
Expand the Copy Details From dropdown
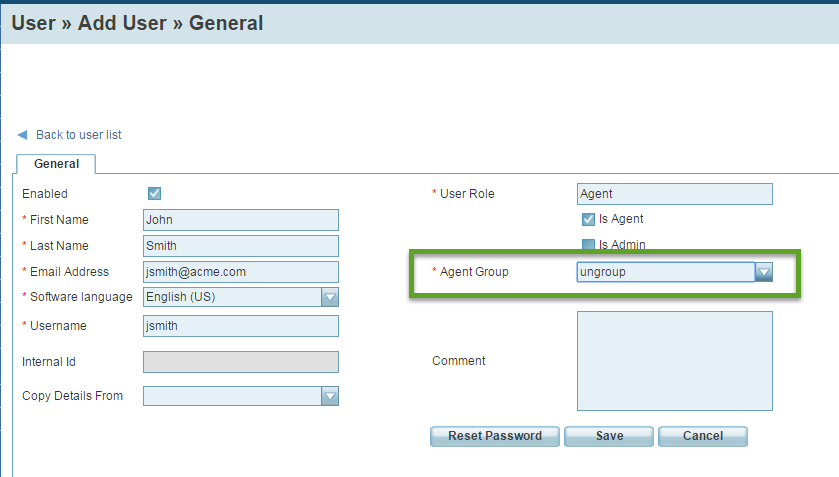tap(330, 396)
